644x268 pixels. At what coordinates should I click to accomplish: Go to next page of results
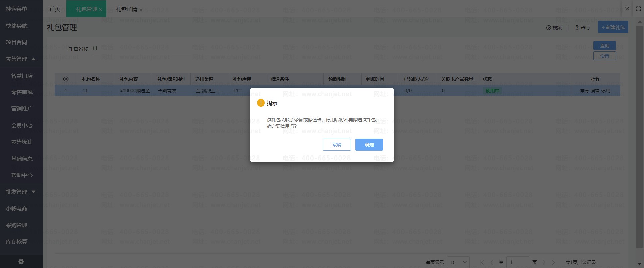coord(544,262)
